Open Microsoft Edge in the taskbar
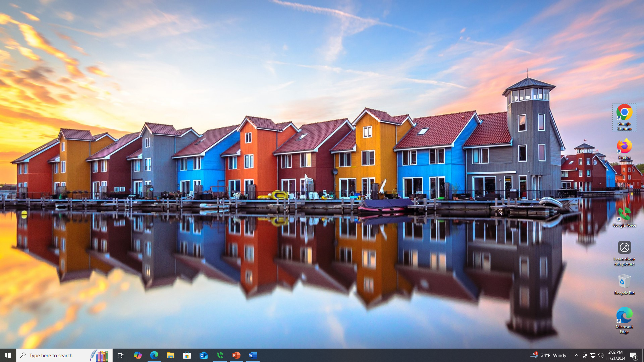 click(154, 355)
